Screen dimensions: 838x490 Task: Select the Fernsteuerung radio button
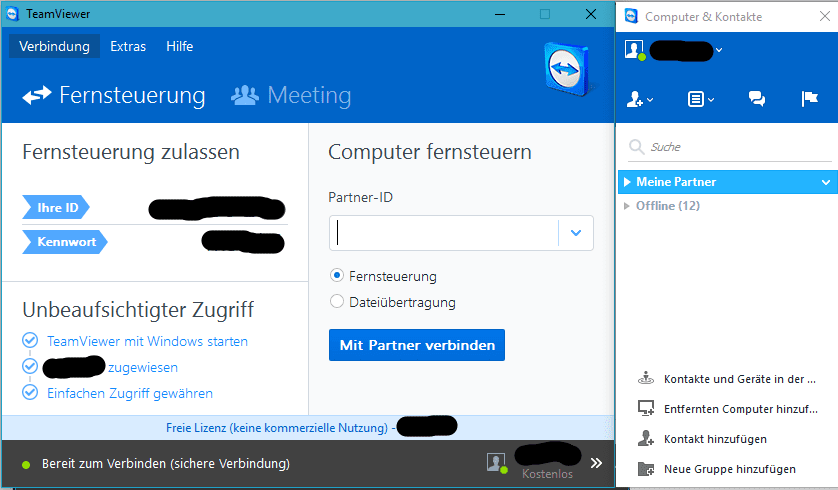[337, 276]
